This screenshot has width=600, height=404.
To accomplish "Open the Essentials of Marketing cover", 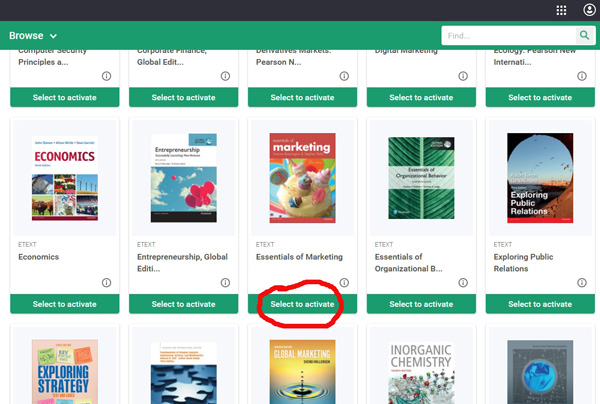I will pos(302,178).
